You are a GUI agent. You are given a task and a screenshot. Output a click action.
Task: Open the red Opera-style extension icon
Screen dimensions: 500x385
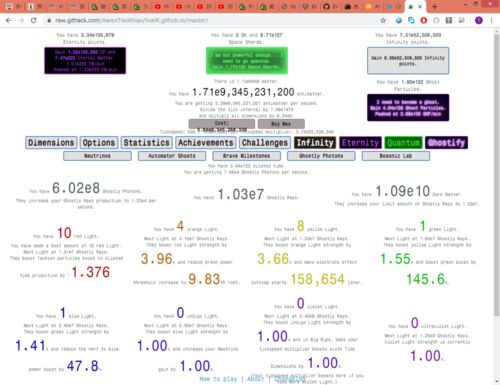[x=424, y=20]
